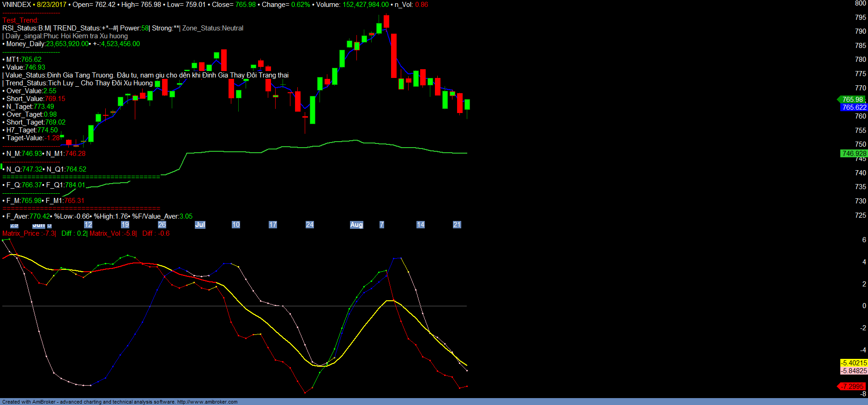Click the red -7.2995 indicator tag

[x=852, y=387]
